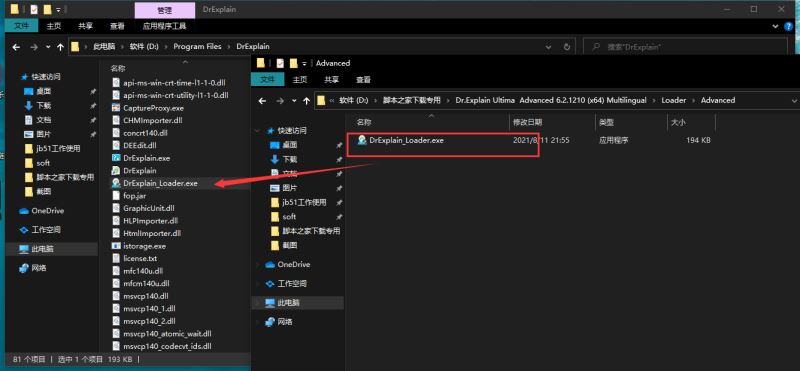Go back in DrExplain window

click(x=16, y=47)
